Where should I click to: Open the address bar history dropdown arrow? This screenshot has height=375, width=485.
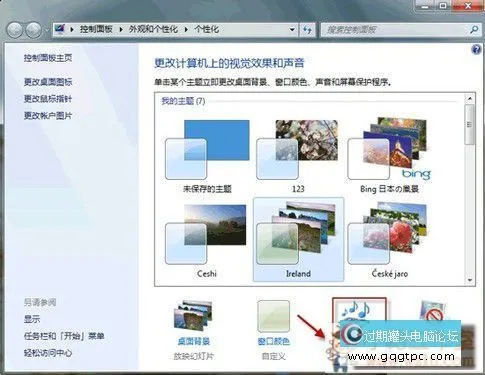(292, 30)
